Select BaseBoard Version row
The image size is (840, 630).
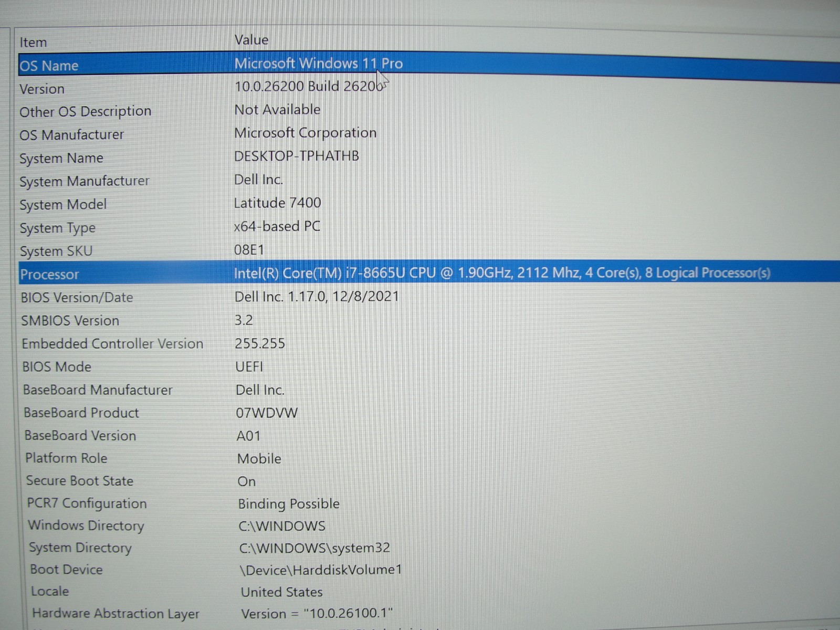coord(80,436)
